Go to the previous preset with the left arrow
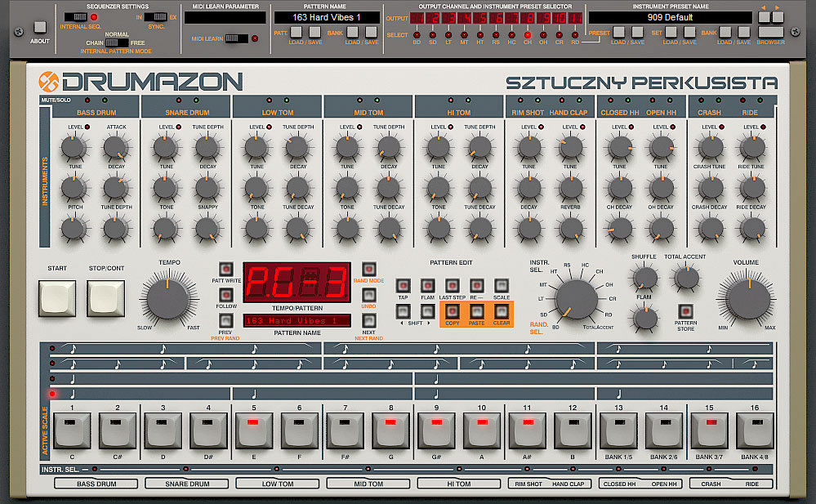Screen dimensions: 816x504 pos(764,16)
